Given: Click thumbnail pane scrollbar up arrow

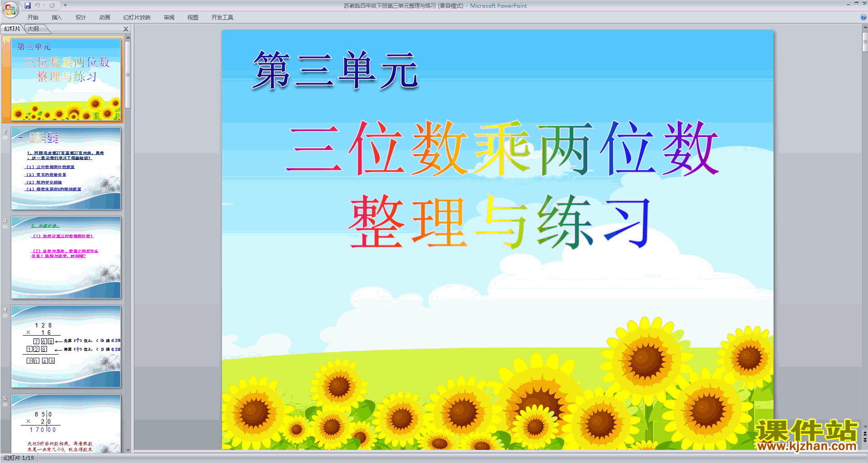Looking at the screenshot, I should click(x=128, y=37).
